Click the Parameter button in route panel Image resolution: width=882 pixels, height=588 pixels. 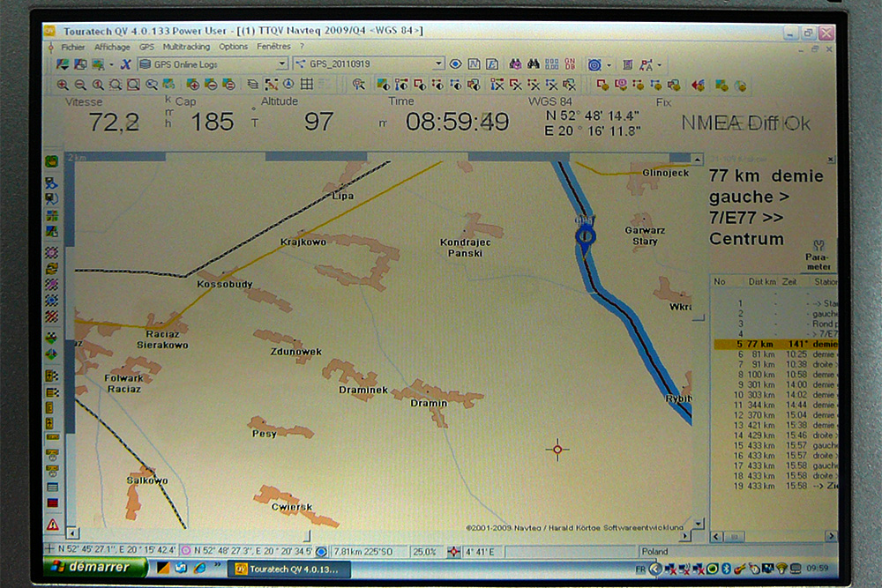[x=818, y=256]
